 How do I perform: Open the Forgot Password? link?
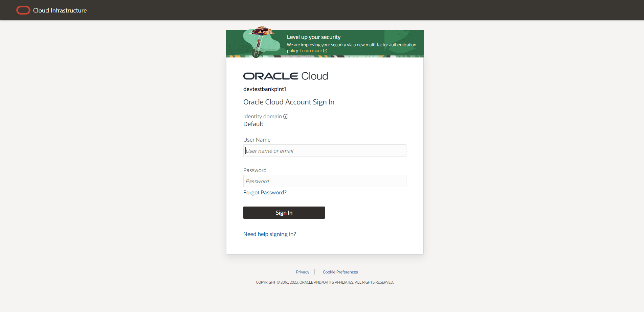click(x=265, y=193)
